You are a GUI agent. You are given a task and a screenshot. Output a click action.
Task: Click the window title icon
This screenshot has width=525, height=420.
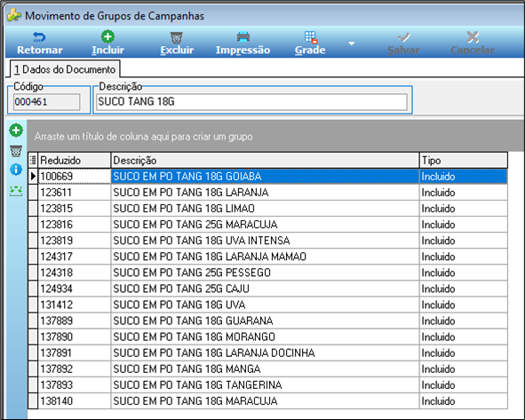click(14, 15)
